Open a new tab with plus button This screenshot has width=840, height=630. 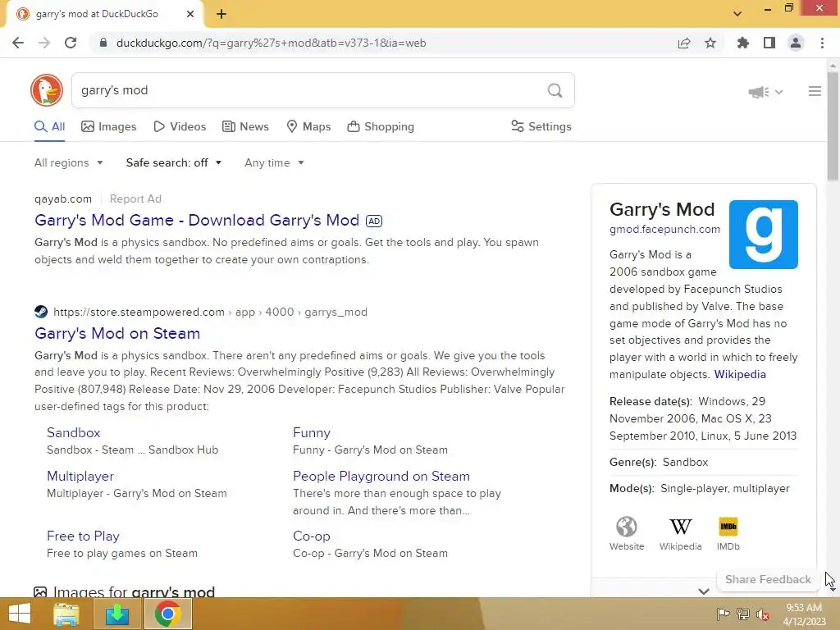[x=221, y=15]
